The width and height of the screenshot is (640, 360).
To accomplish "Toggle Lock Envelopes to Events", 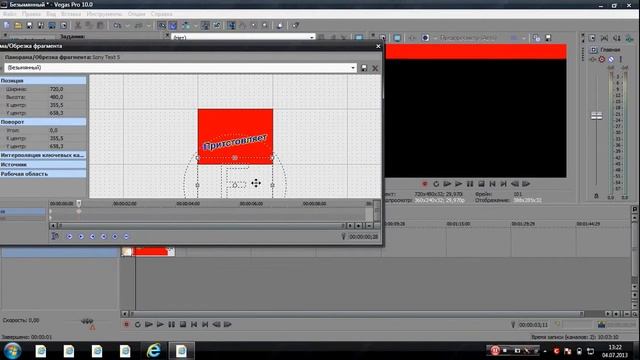I will 205,25.
